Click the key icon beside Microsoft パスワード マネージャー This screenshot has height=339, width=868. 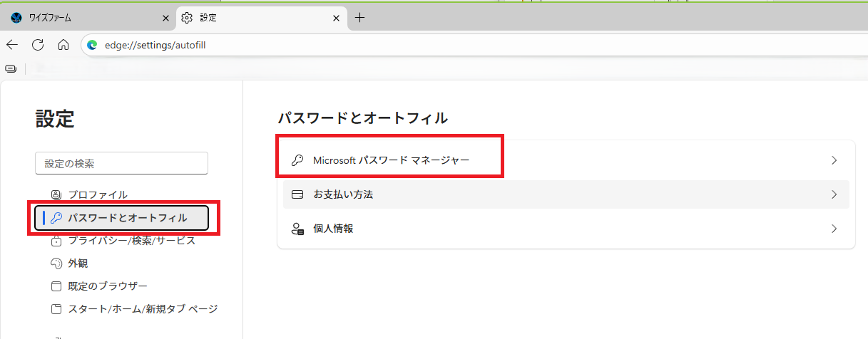[298, 160]
